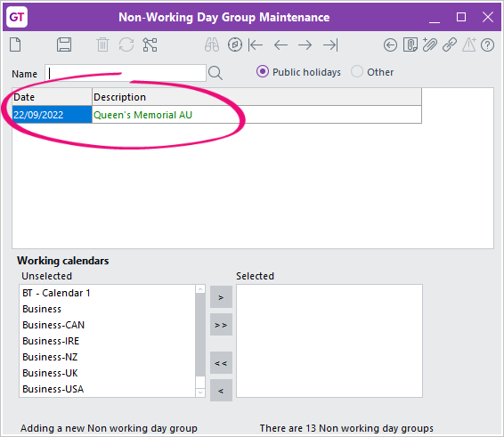Click the Refresh arrows icon
The height and width of the screenshot is (437, 504).
tap(126, 45)
